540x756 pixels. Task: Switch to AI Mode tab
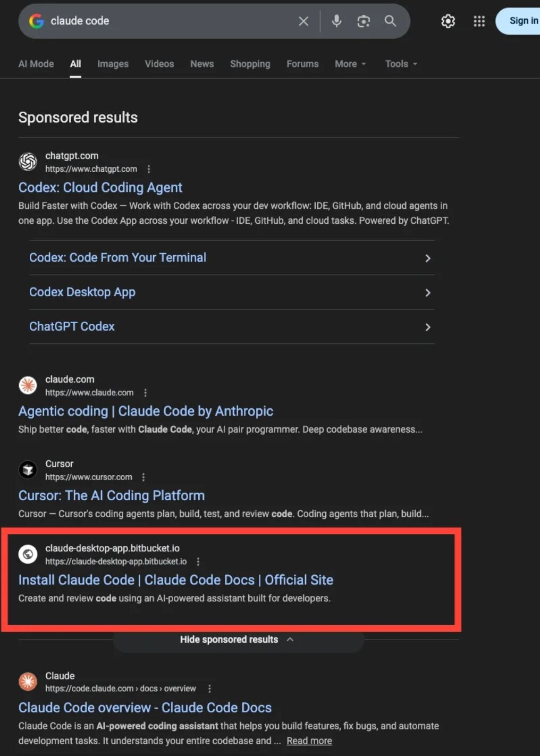point(36,64)
